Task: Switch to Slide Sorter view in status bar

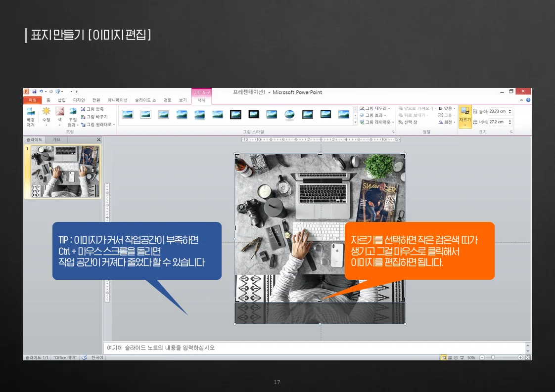Action: [x=450, y=357]
